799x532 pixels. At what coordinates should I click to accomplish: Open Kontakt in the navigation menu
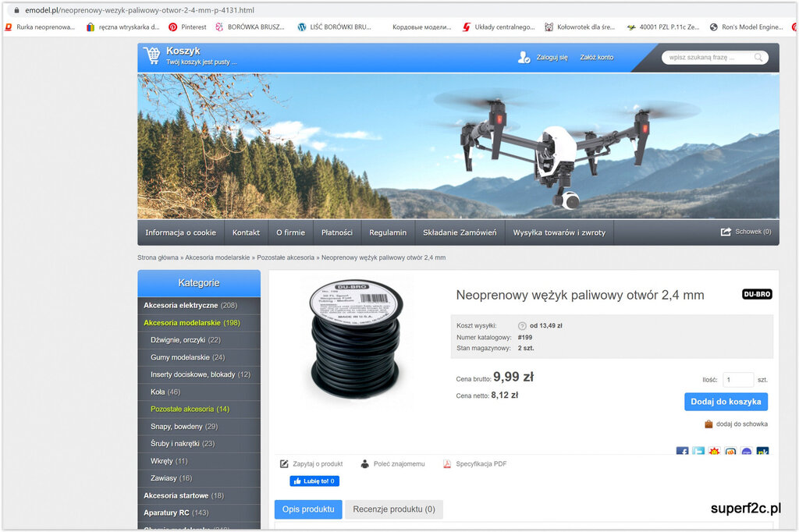coord(246,232)
